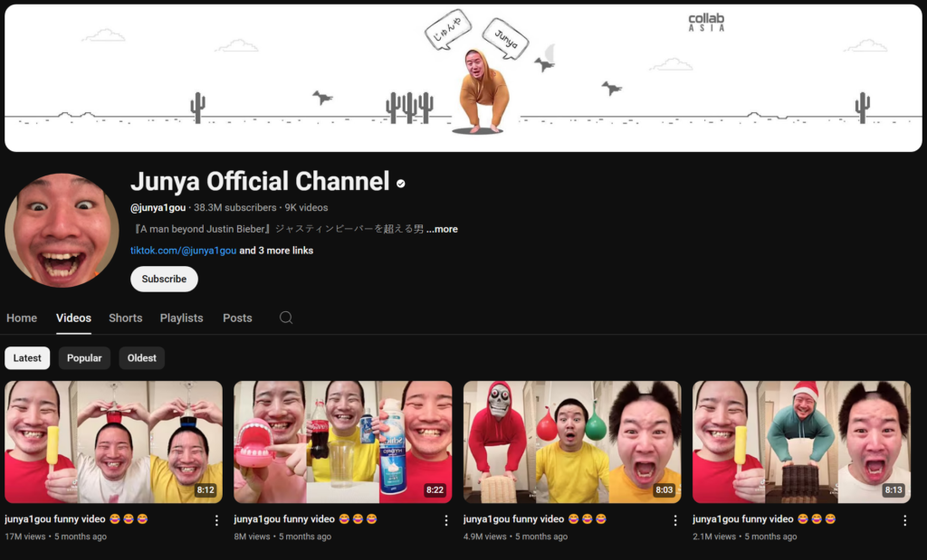Switch to the Shorts tab
The image size is (927, 560).
(125, 318)
